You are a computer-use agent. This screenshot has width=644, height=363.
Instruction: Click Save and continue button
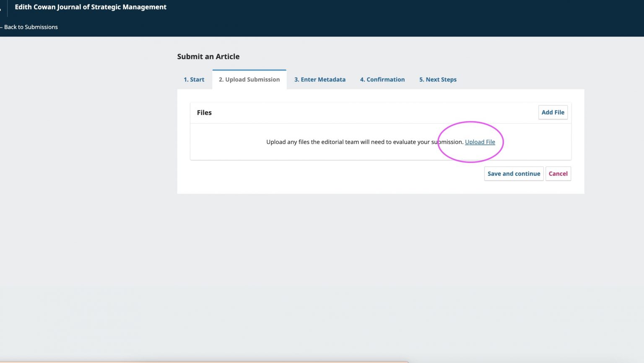(514, 174)
